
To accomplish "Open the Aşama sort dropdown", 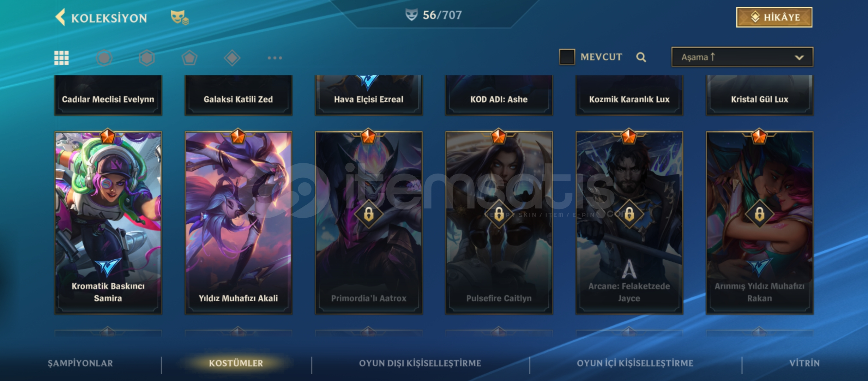I will click(x=742, y=57).
